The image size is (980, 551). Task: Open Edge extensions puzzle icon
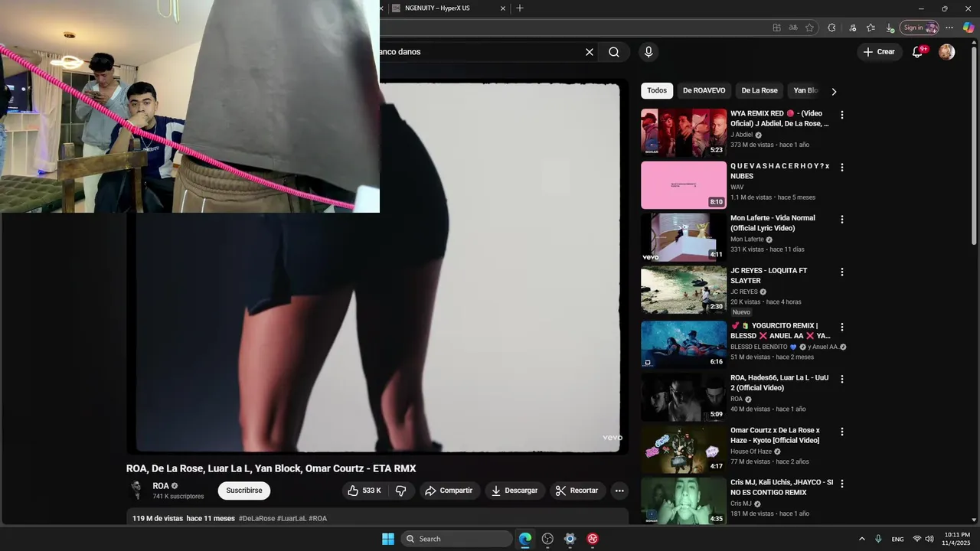[831, 28]
